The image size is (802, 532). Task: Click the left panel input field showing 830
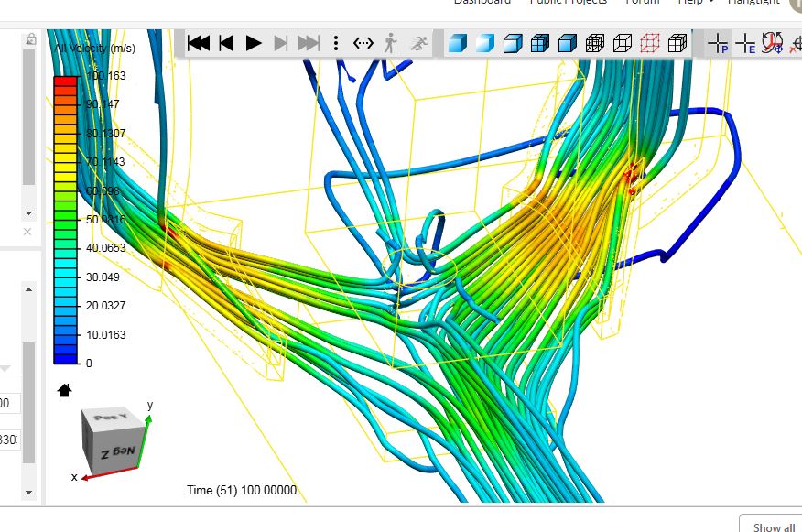point(10,440)
